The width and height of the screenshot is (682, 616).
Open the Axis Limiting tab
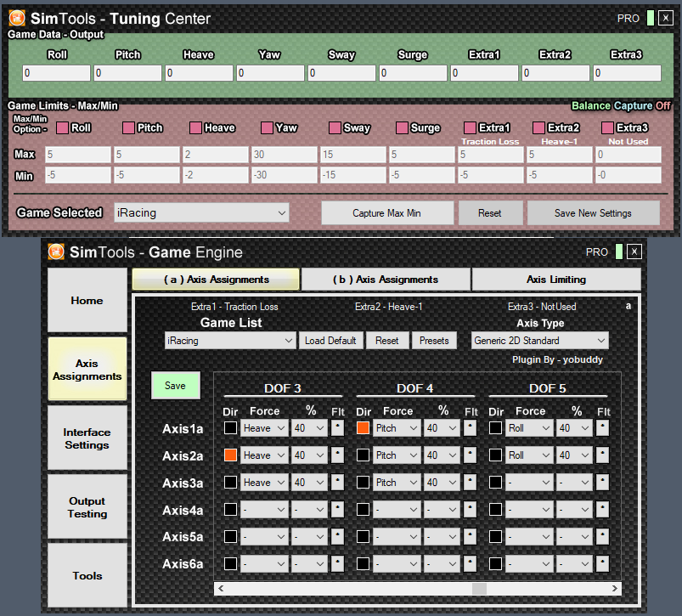click(555, 279)
